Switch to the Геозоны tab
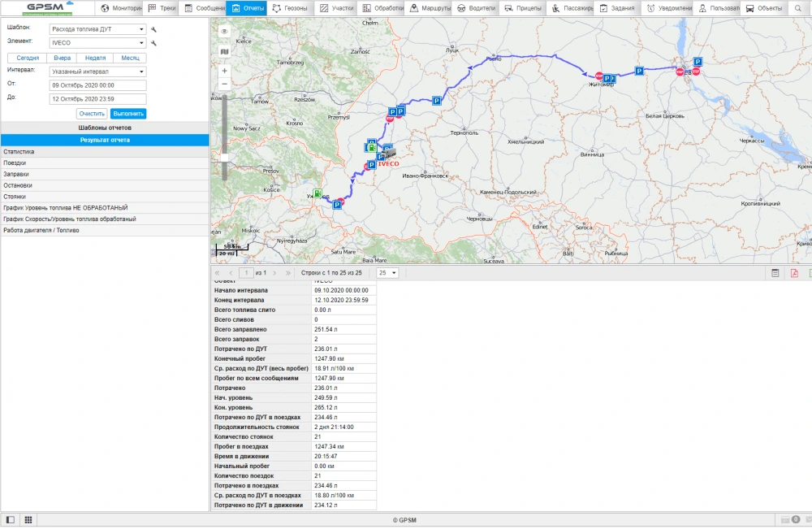Viewport: 812px width, 529px height. [x=290, y=8]
